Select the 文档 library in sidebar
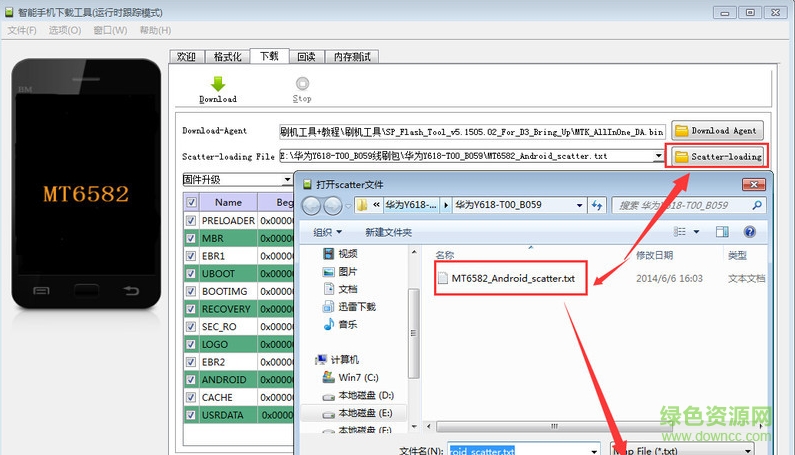The height and width of the screenshot is (455, 795). pyautogui.click(x=340, y=289)
